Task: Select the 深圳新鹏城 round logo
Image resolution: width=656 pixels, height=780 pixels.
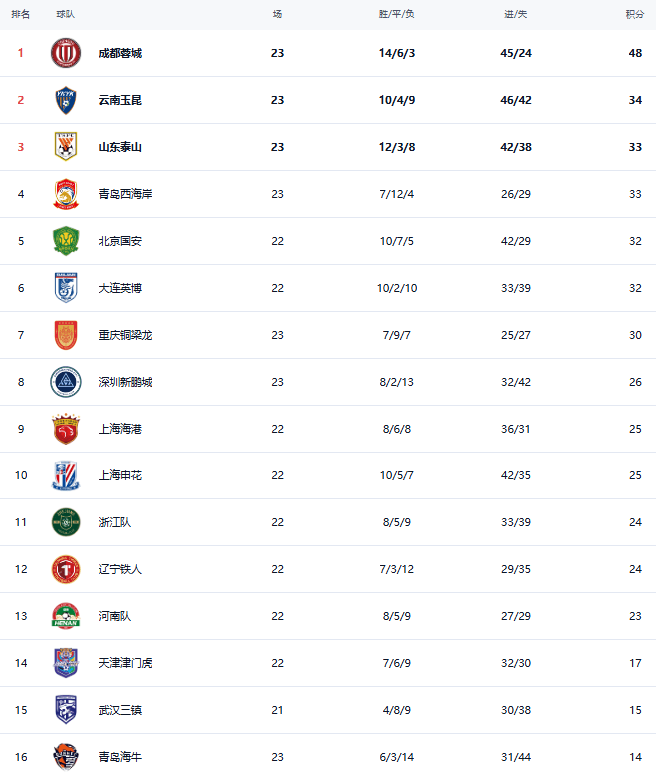Action: coord(66,382)
